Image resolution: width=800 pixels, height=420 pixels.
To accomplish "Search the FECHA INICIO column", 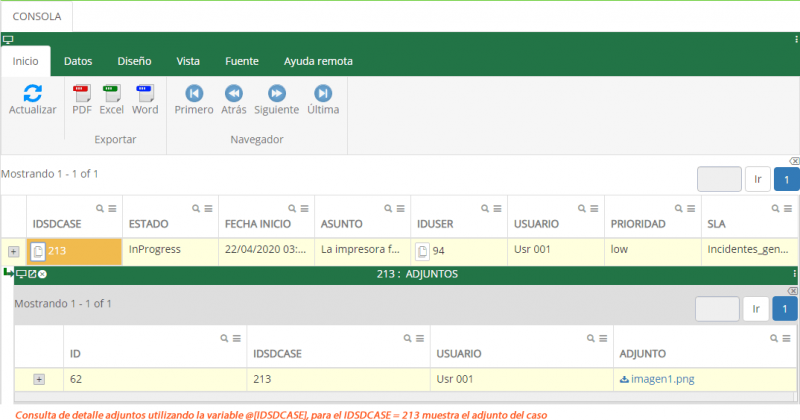I will [292, 209].
